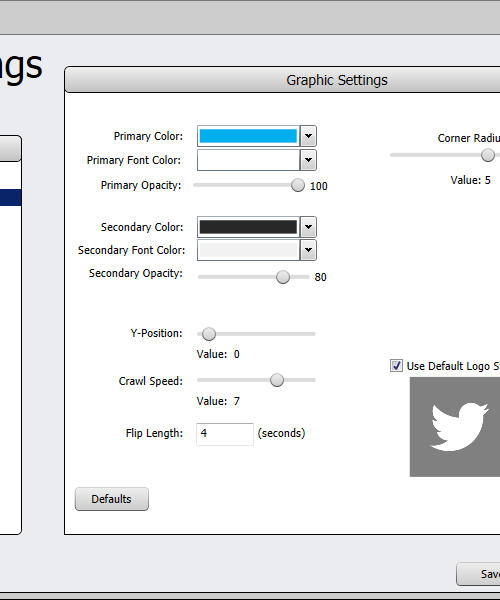Click the blue Primary Color swatch
The image size is (500, 600).
click(x=248, y=136)
